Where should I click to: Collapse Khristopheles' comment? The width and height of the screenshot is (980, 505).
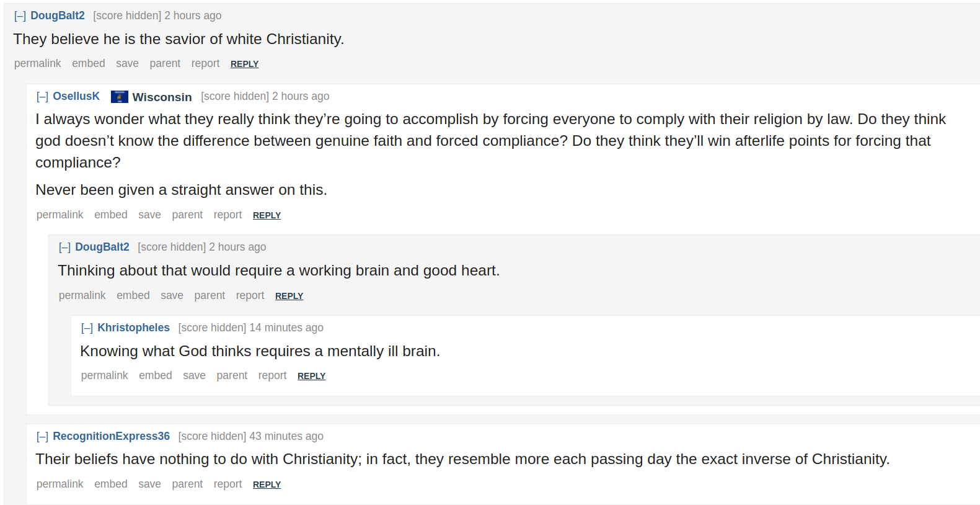point(87,328)
